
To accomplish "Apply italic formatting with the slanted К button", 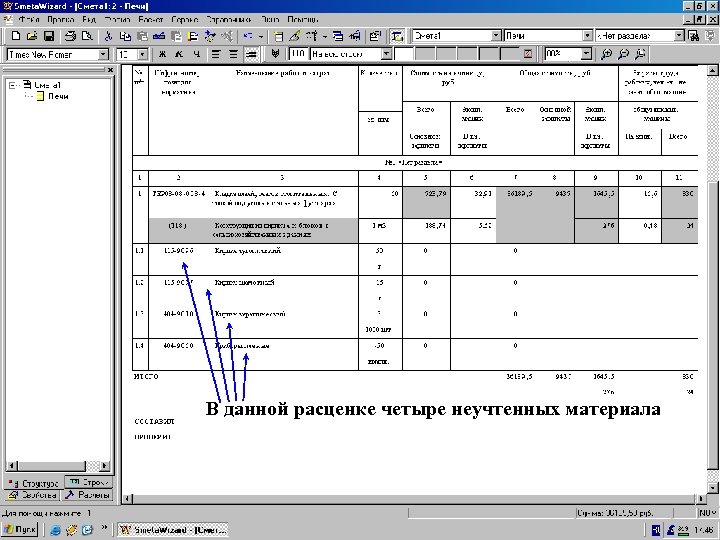I will tap(179, 54).
